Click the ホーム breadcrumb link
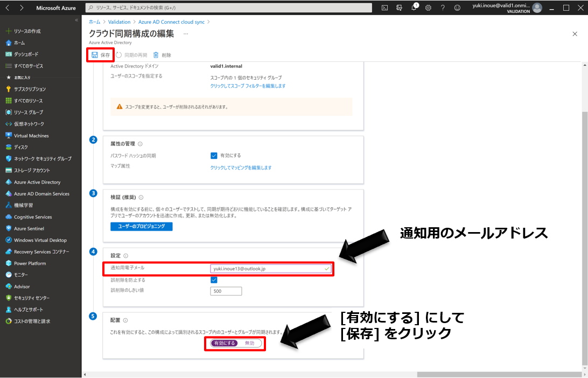Viewport: 588px width, 378px height. click(x=95, y=22)
